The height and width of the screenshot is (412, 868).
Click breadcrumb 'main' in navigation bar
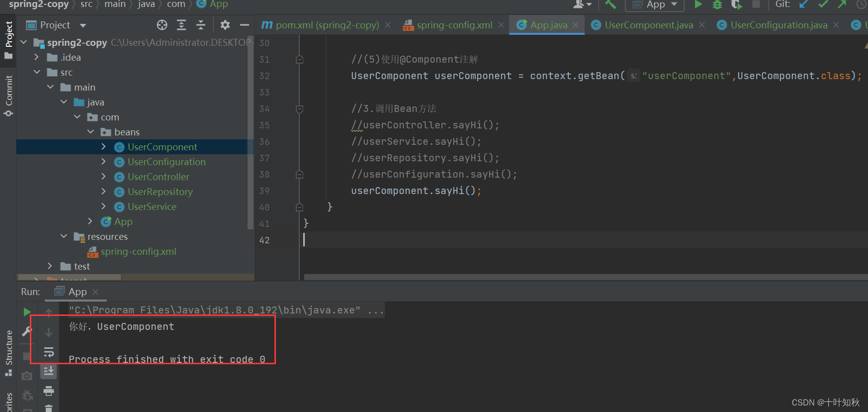[x=115, y=4]
